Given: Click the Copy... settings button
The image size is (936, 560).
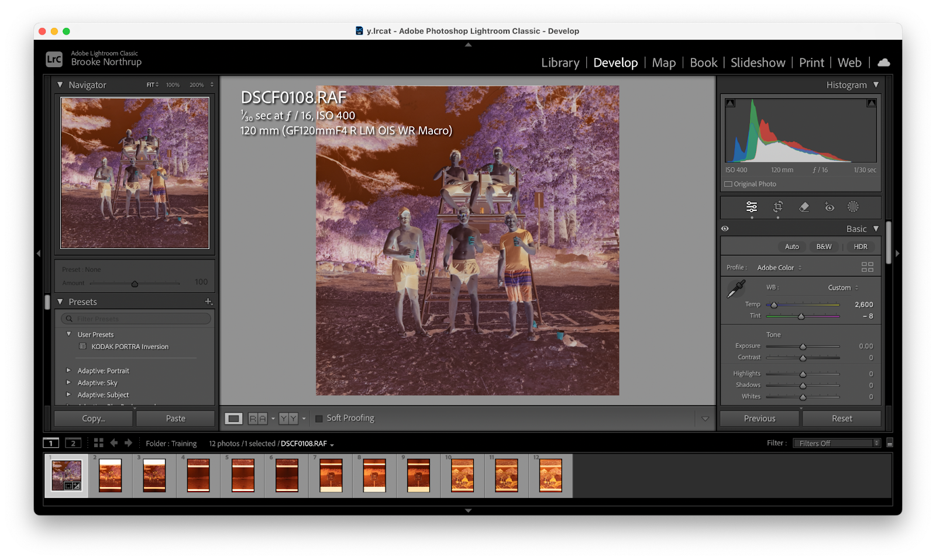Looking at the screenshot, I should coord(94,419).
